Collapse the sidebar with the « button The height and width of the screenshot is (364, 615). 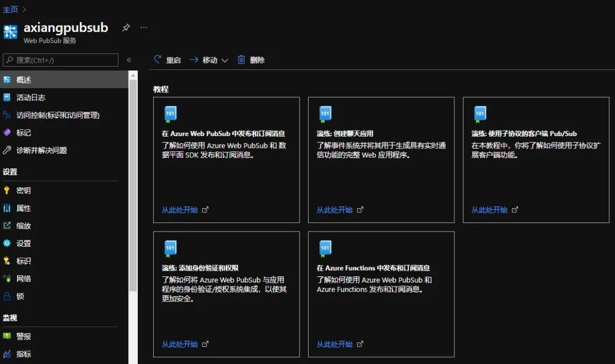[129, 59]
